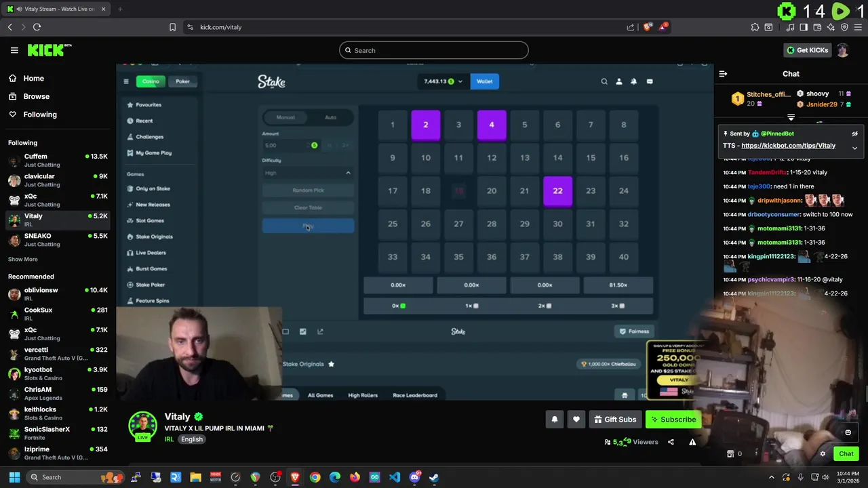Open ChrisAM's Apex Legends stream

pyautogui.click(x=58, y=394)
